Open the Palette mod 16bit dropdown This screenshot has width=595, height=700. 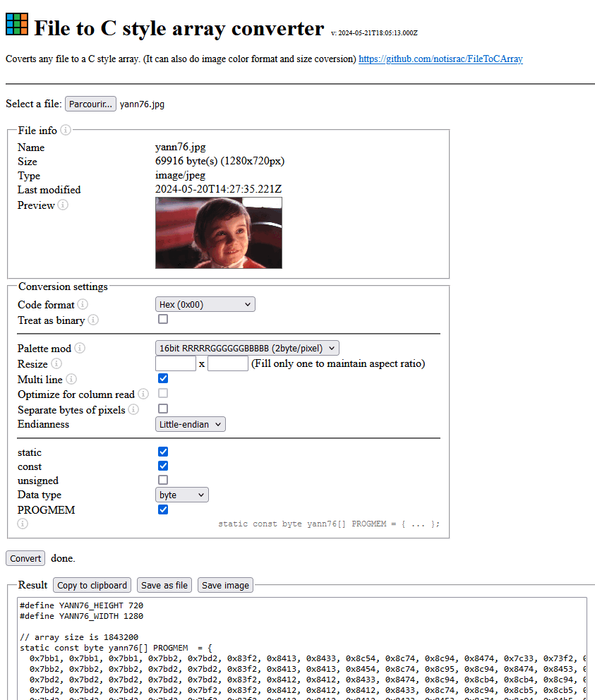tap(247, 348)
